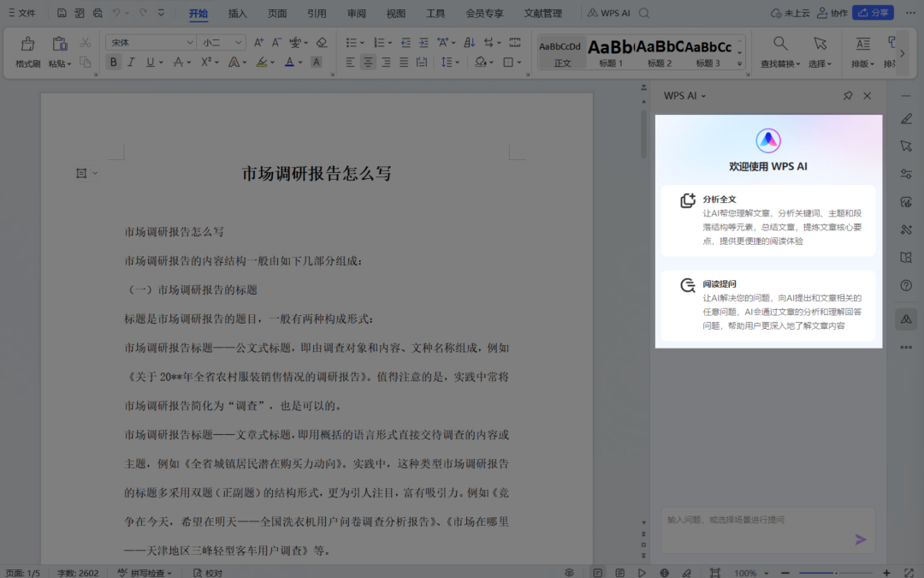924x578 pixels.
Task: Click the Copy icon in clipboard group
Action: tap(86, 62)
